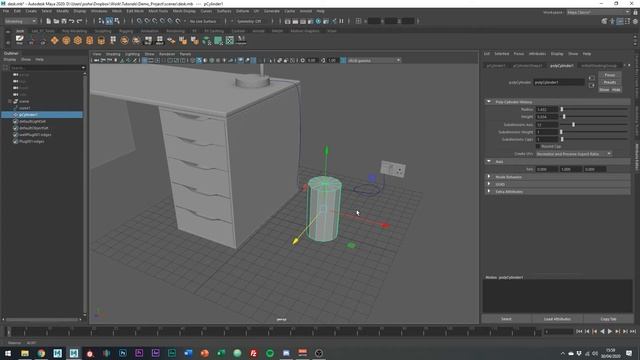This screenshot has width=640, height=360.
Task: Select defaultLightSet in the Outliner
Action: coord(33,121)
